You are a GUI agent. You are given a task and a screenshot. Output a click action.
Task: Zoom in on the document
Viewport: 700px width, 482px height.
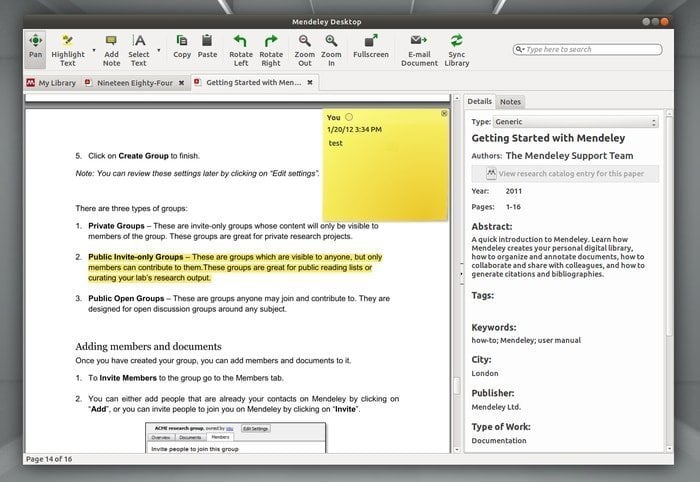point(331,50)
